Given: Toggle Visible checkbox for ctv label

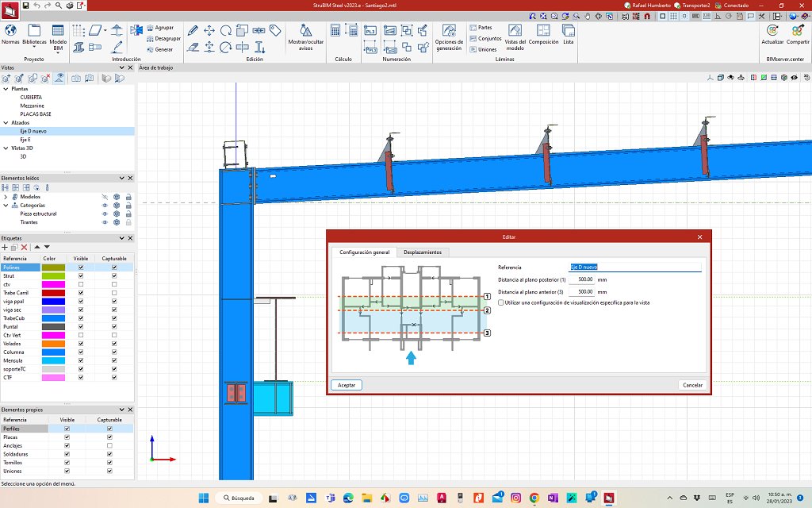Looking at the screenshot, I should coord(81,284).
